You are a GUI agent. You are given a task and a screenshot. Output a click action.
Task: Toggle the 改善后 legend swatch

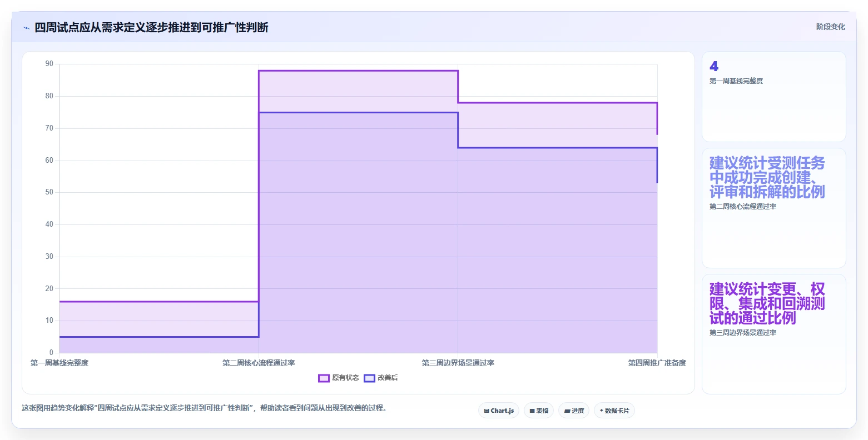coord(369,378)
